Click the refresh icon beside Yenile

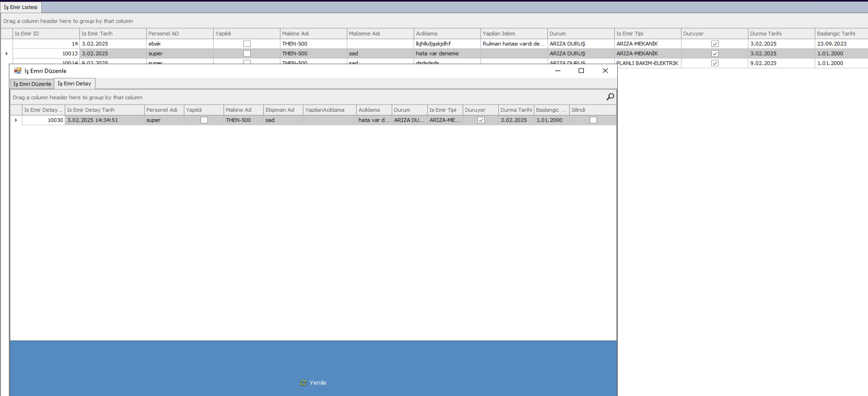(x=303, y=383)
